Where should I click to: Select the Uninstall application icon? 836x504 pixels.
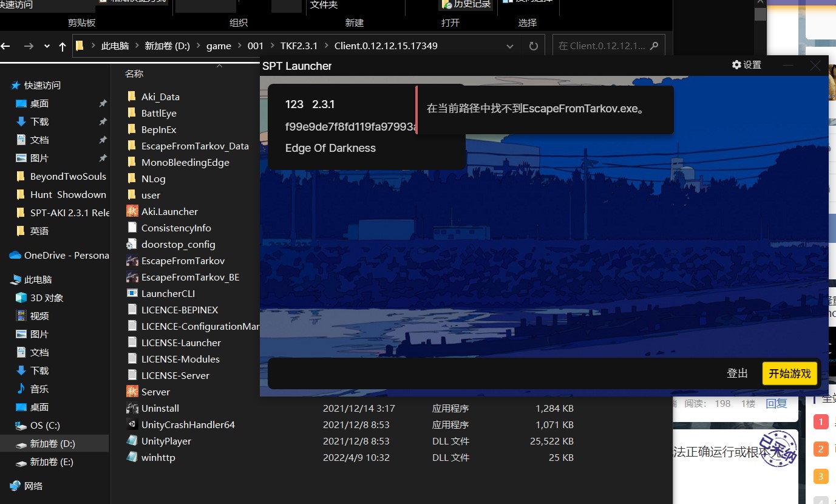[x=132, y=408]
